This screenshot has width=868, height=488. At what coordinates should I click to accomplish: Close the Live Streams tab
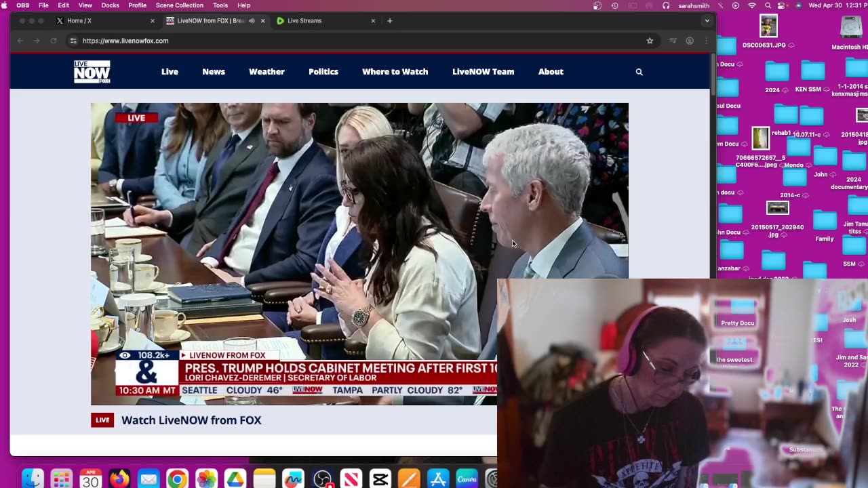click(373, 21)
